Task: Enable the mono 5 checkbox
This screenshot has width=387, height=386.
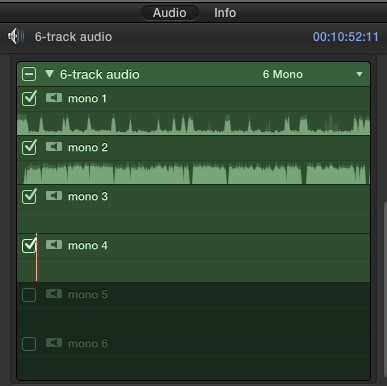Action: coord(29,295)
